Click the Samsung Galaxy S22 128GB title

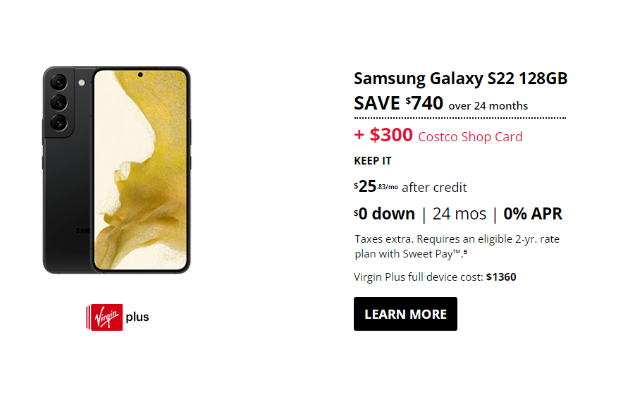coord(460,78)
